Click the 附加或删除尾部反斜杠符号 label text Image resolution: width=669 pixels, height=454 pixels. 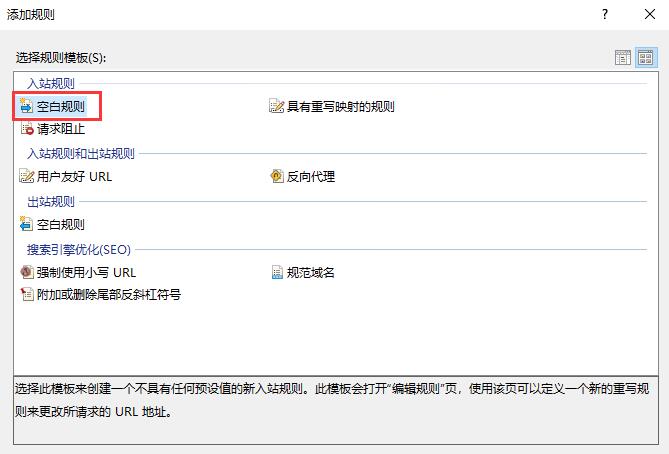coord(109,294)
